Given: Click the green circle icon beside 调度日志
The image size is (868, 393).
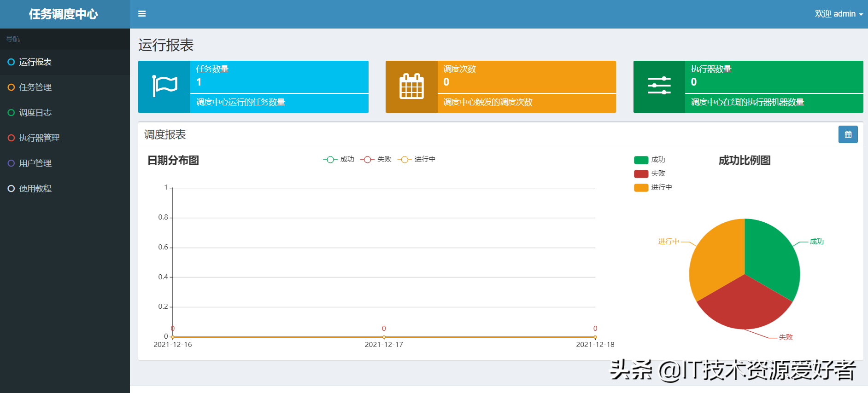Looking at the screenshot, I should point(11,113).
